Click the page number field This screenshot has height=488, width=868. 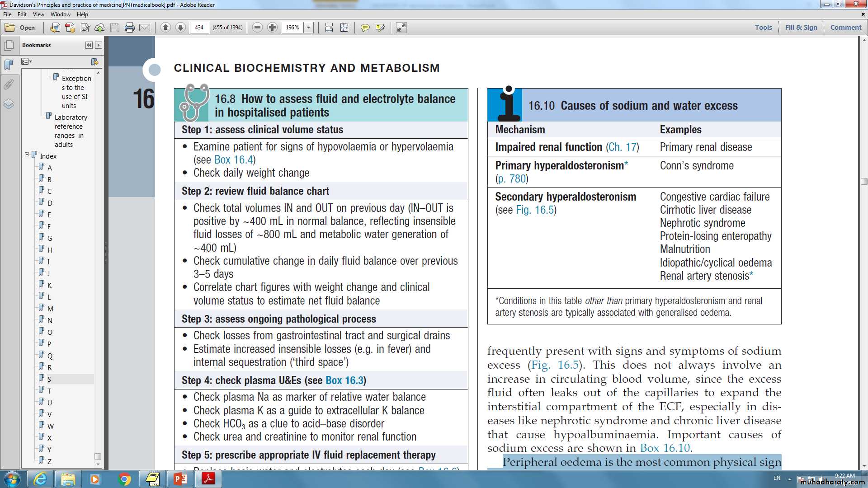coord(199,28)
